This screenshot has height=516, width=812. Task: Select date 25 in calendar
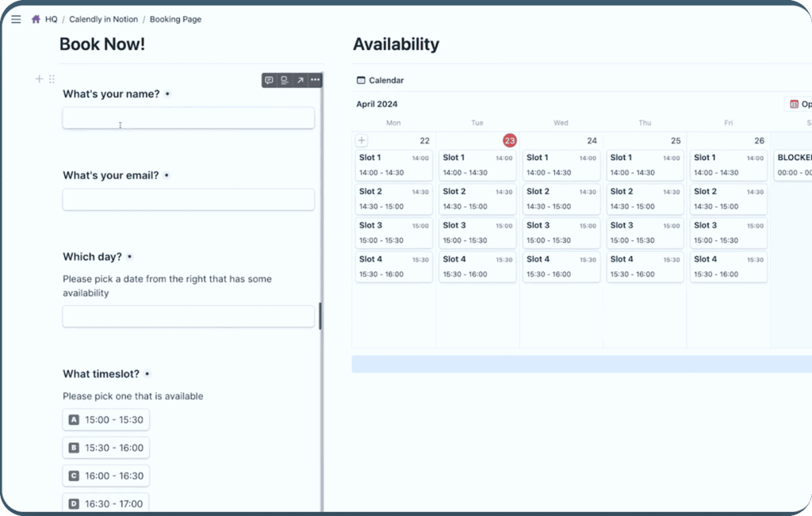click(x=676, y=141)
